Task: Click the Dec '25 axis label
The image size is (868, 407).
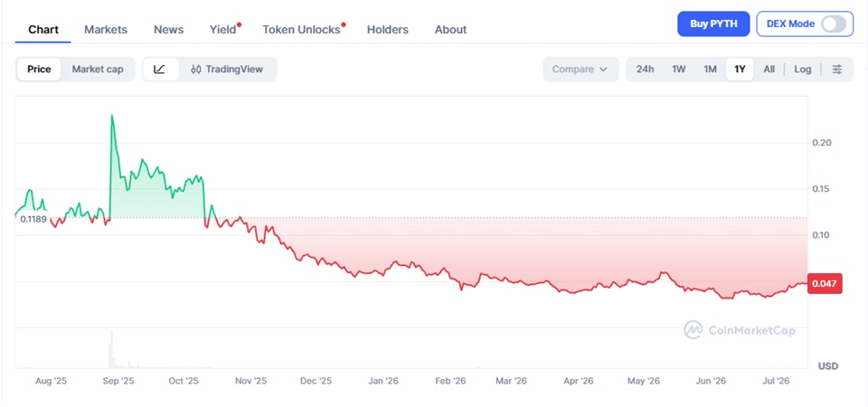Action: (x=316, y=381)
